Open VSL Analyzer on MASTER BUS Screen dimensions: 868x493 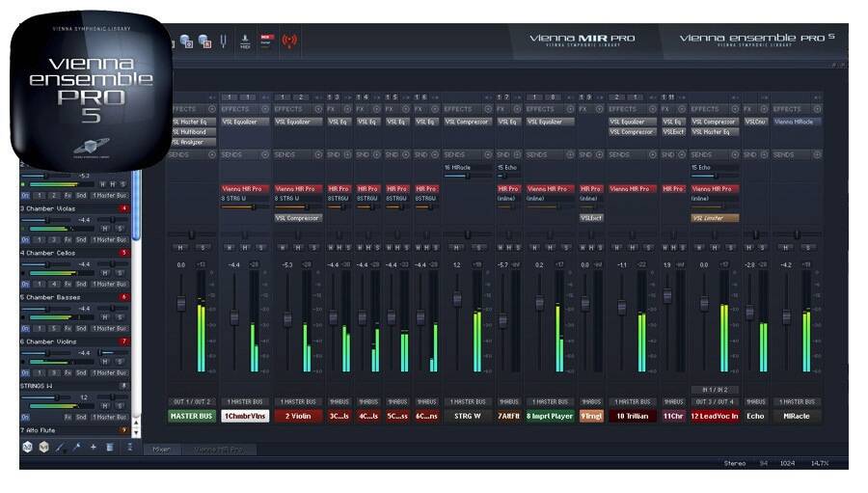click(192, 143)
